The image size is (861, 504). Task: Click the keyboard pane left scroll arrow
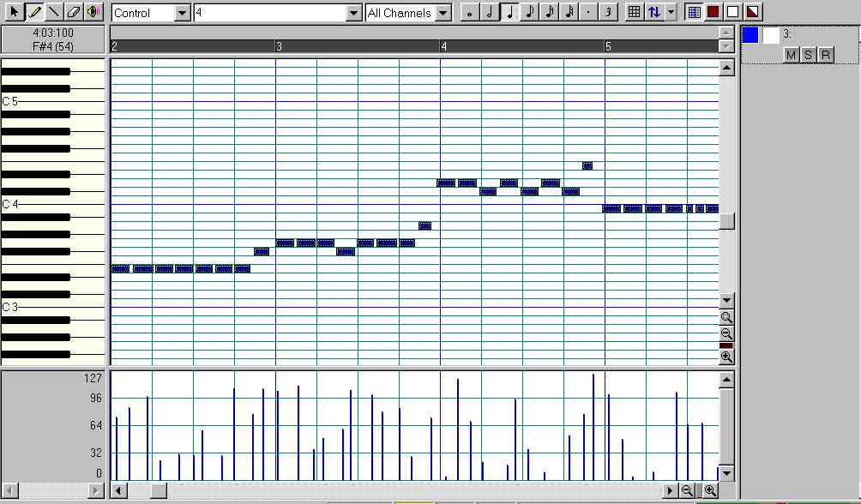(x=10, y=490)
